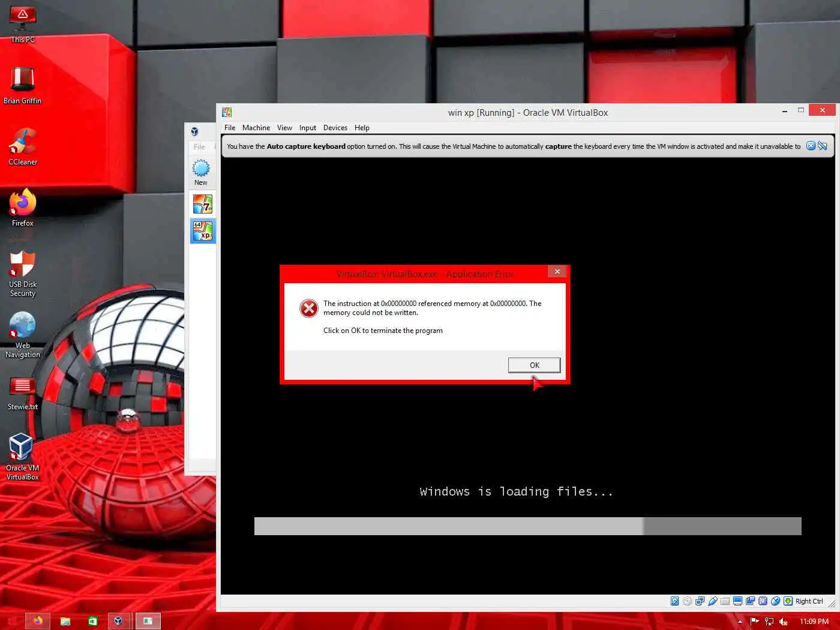Open File menu in VirtualBox Manager window
The height and width of the screenshot is (630, 840).
pos(199,147)
